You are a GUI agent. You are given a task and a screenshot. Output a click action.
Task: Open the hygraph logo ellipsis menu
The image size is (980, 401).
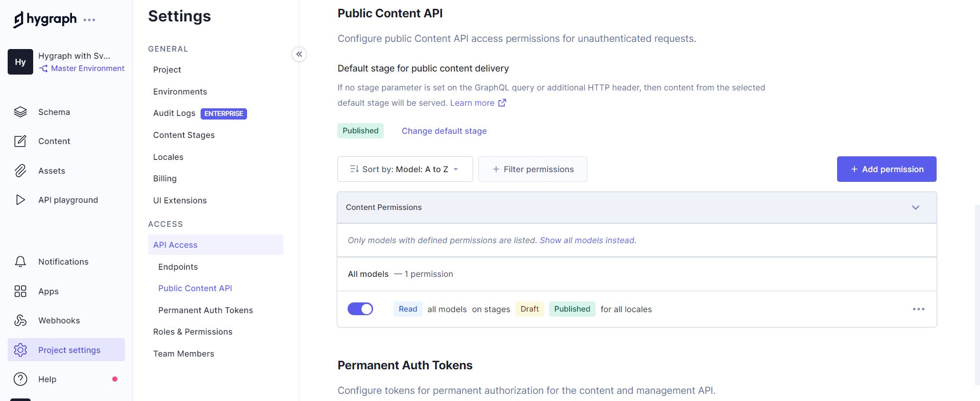point(89,20)
